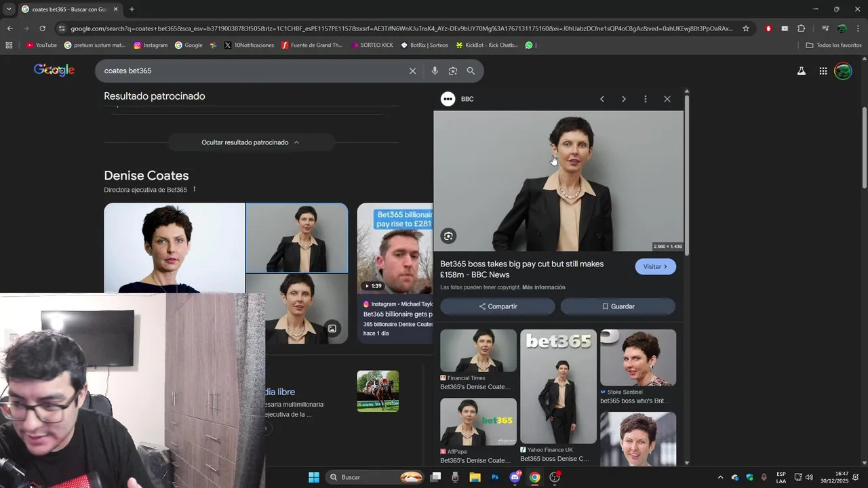Click the Visitar button

tap(655, 266)
